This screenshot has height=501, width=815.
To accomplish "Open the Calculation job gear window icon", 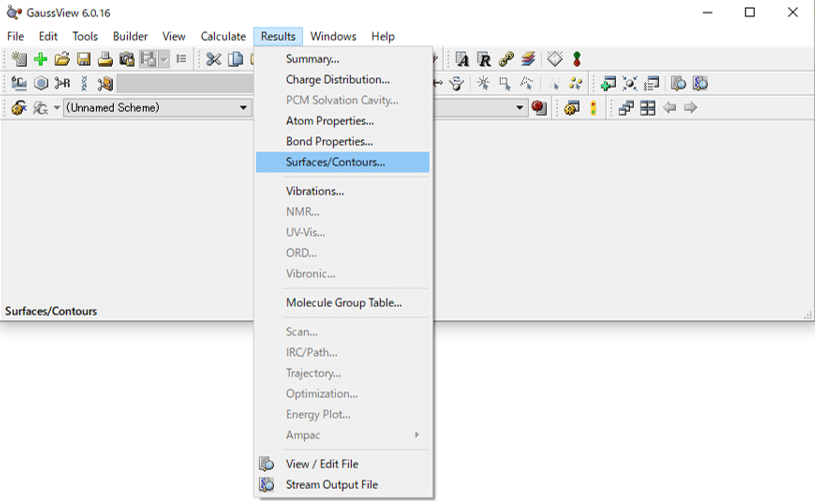I will click(571, 108).
